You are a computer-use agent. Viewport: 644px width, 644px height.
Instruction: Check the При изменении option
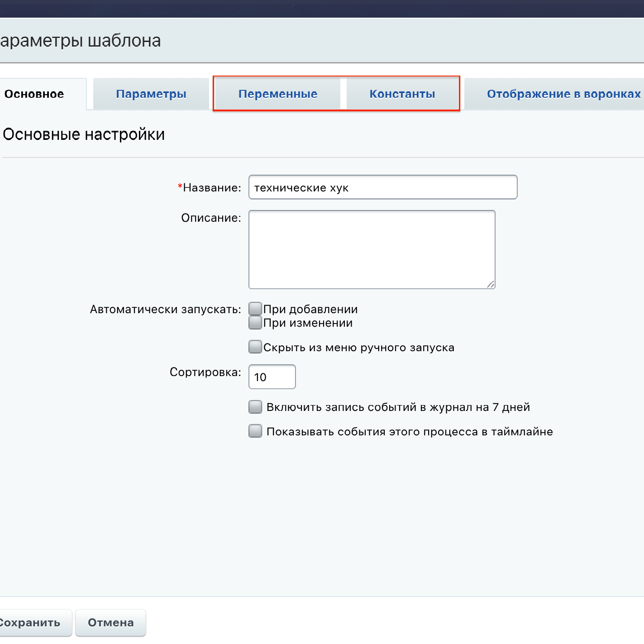click(x=255, y=322)
